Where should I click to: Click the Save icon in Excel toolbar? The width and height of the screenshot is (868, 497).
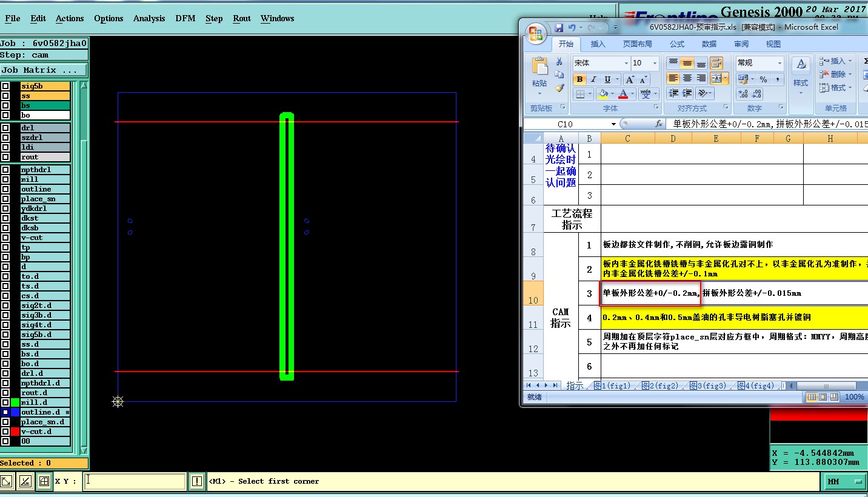[x=559, y=28]
